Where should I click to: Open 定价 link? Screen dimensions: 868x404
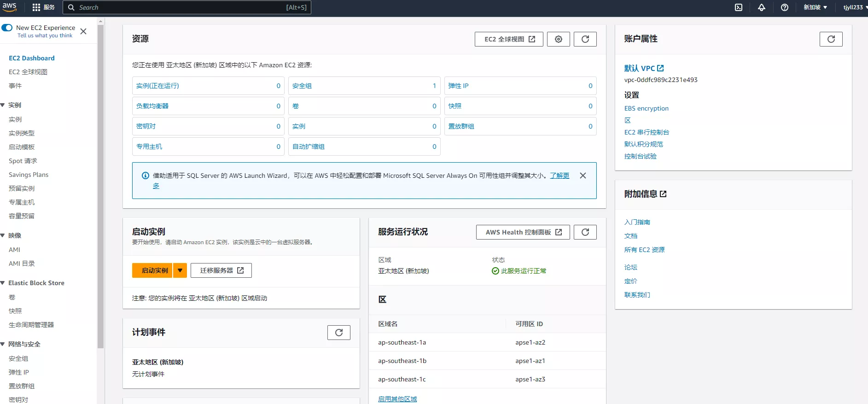630,281
